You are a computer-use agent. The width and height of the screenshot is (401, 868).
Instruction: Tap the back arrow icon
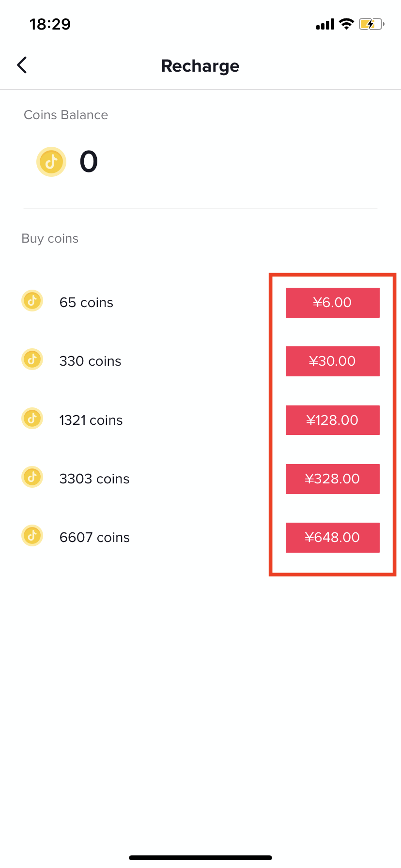(22, 65)
